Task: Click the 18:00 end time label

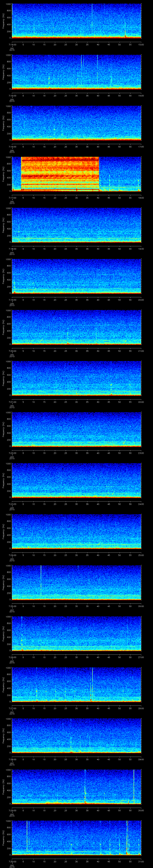Action: (x=141, y=198)
